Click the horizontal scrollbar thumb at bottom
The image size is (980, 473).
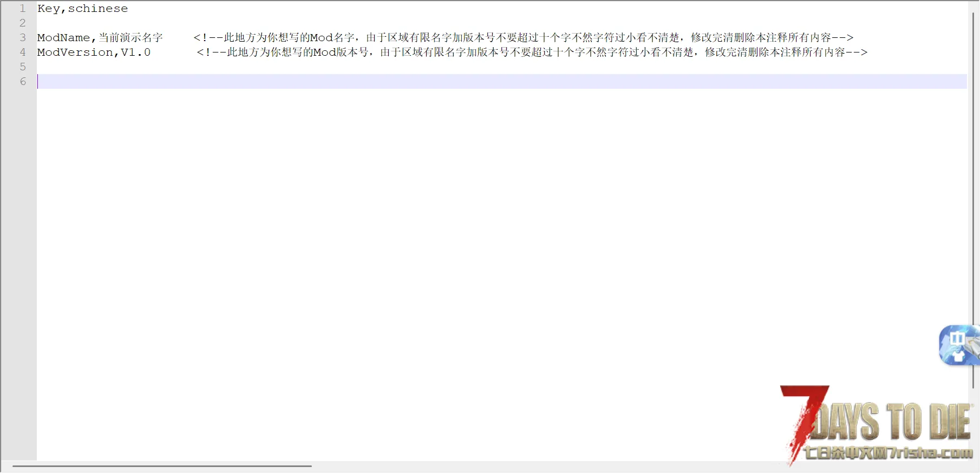162,466
